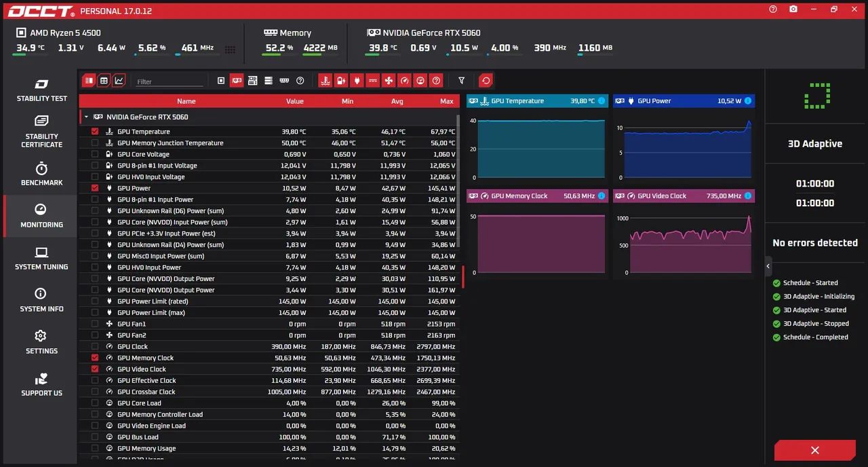
Task: Collapse NVIDIA GeForce RTX 5060 sensor group
Action: [86, 117]
